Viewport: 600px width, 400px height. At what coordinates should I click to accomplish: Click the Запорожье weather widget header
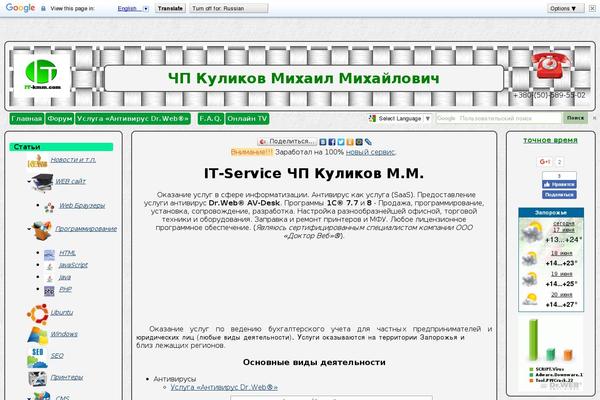point(551,212)
